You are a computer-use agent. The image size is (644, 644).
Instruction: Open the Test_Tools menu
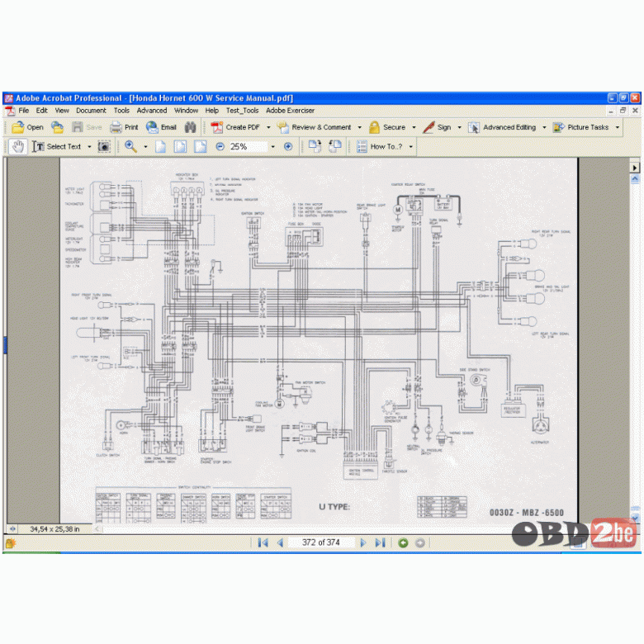tap(242, 111)
